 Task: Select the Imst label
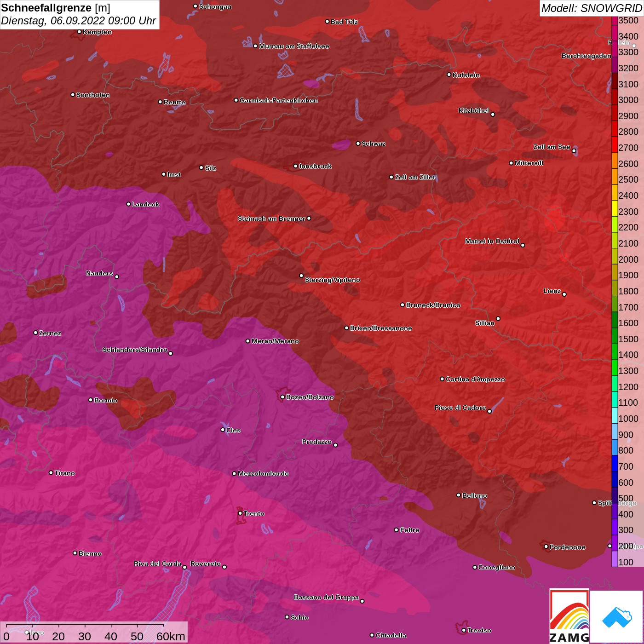pos(174,174)
